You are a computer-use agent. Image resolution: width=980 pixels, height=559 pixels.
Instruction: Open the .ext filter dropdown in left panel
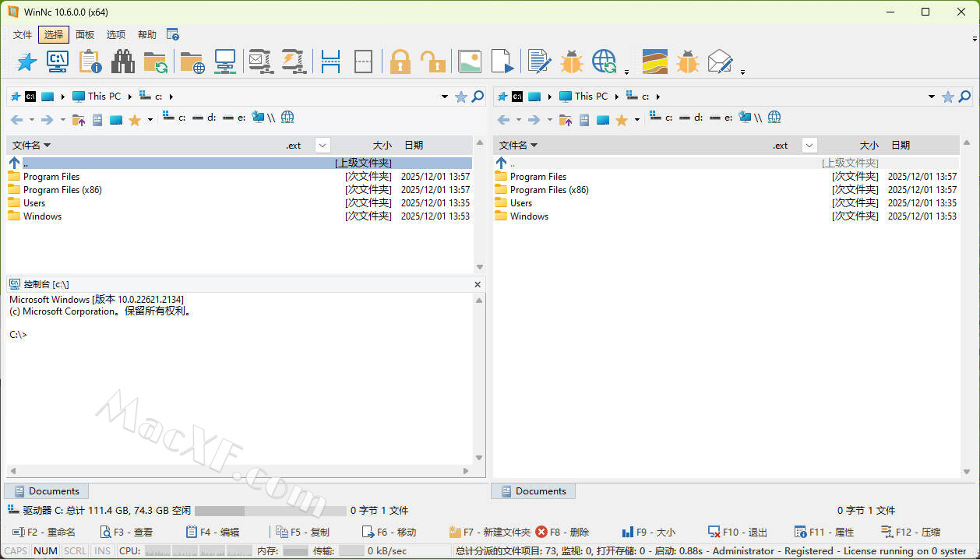tap(323, 146)
